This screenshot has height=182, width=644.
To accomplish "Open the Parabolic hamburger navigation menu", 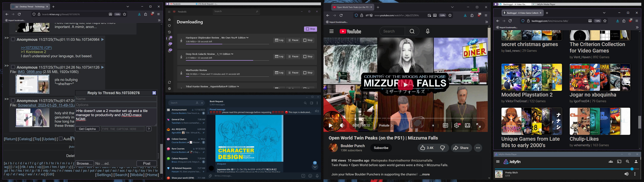I will coord(169,12).
